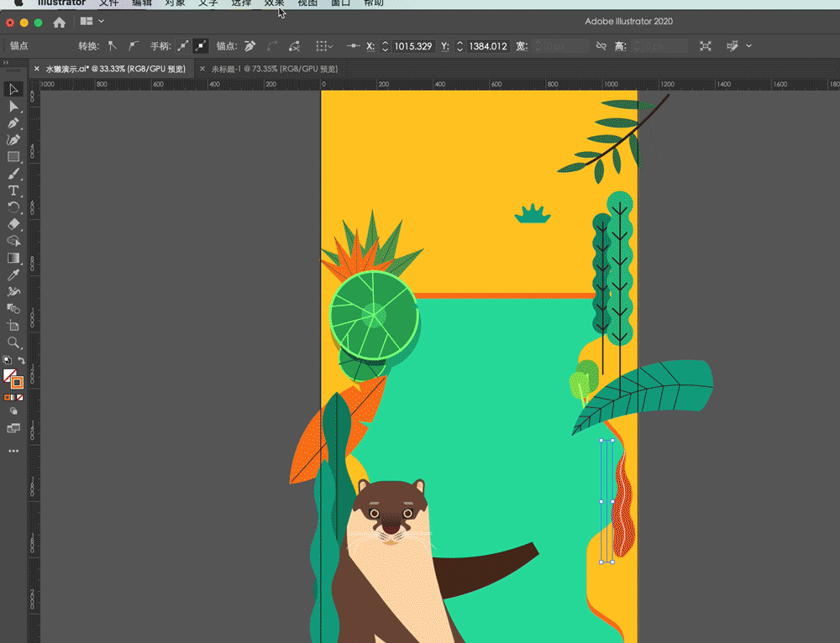Click the Y coordinate stepper

pyautogui.click(x=459, y=46)
